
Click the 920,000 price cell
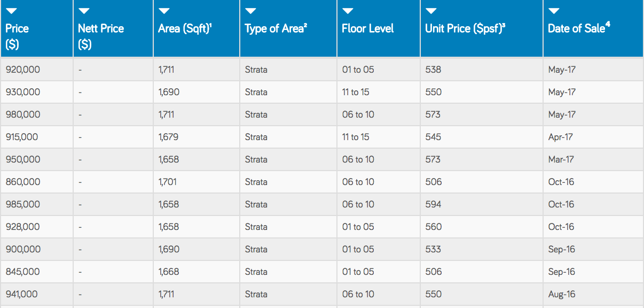(36, 70)
